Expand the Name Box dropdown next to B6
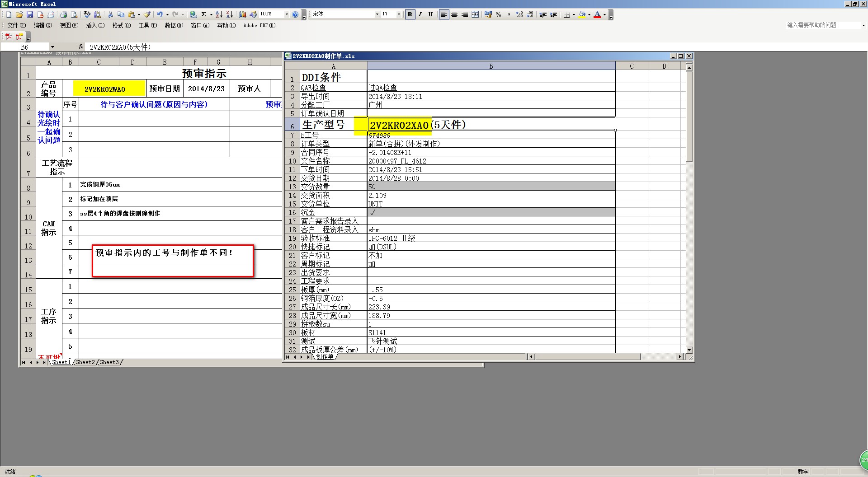868x477 pixels. pos(52,47)
